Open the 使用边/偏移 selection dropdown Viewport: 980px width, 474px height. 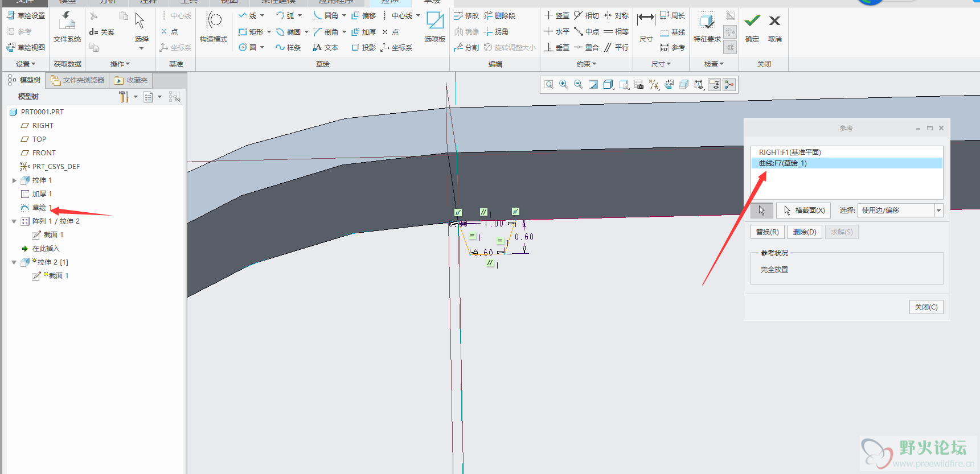[x=938, y=211]
